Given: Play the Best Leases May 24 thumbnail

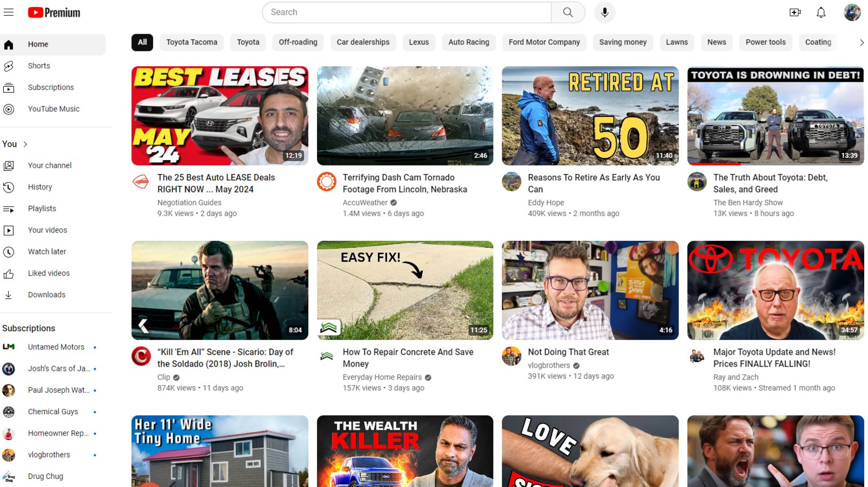Looking at the screenshot, I should coord(220,116).
